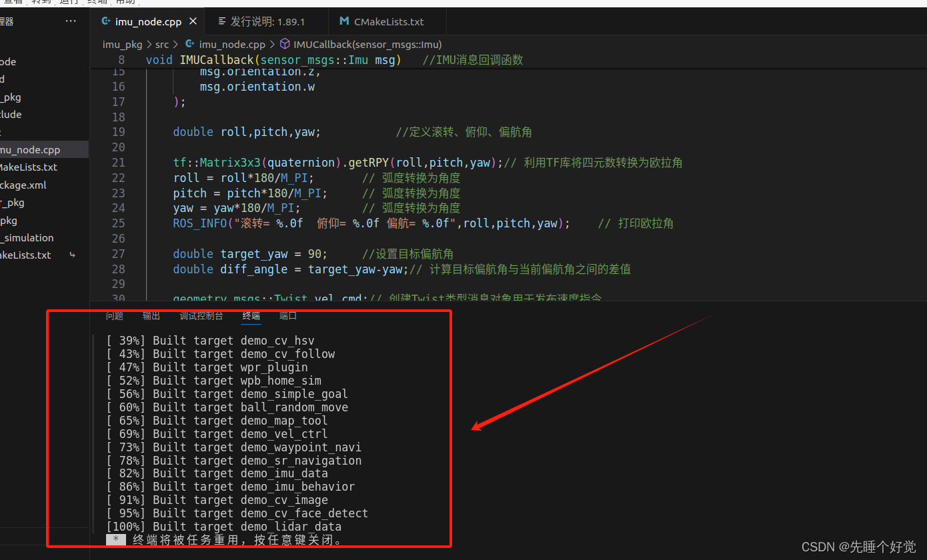
Task: Click the imu_pkg breadcrumb segment
Action: coord(122,45)
